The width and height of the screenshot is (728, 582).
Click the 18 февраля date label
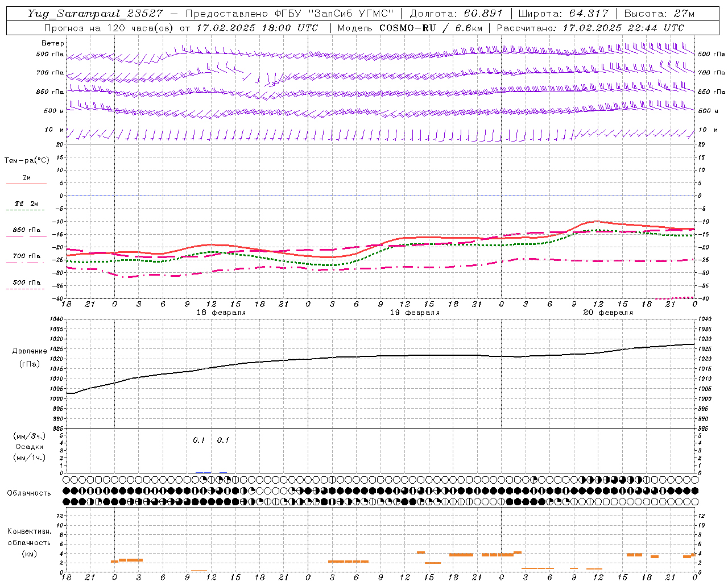[x=221, y=313]
